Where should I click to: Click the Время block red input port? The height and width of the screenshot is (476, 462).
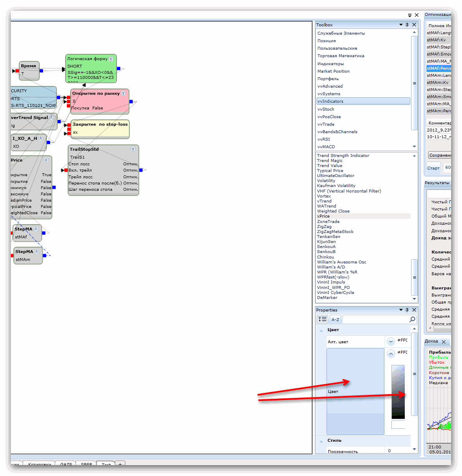coord(17,71)
